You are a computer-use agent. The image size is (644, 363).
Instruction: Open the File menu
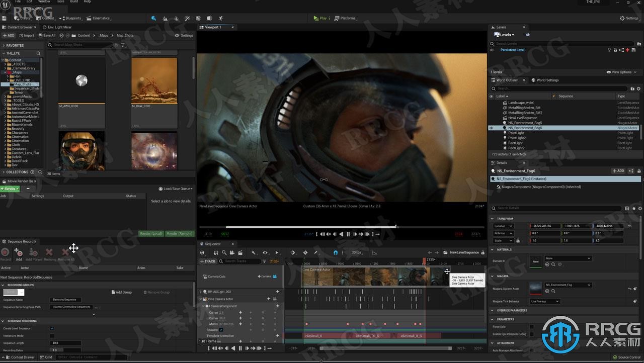coord(18,2)
